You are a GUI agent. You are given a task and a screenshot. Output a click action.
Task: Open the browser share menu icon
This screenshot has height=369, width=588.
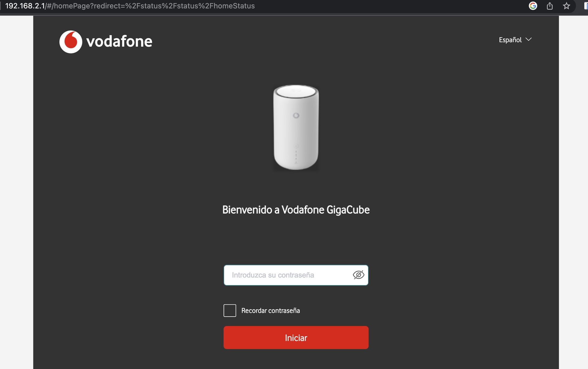click(x=549, y=6)
